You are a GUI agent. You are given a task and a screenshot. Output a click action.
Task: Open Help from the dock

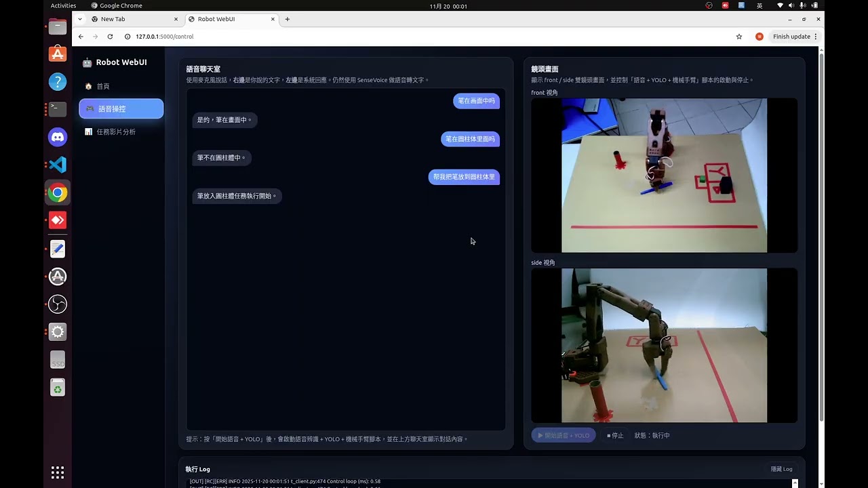[58, 81]
